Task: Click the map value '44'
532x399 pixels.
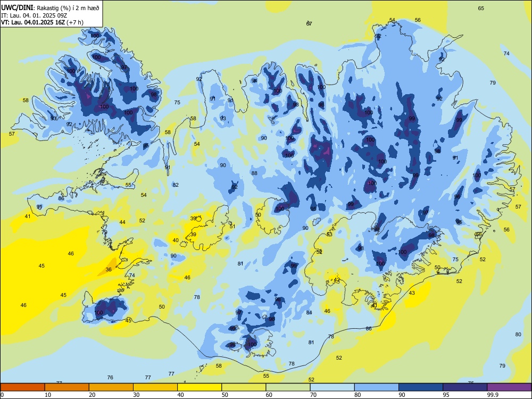Action: 122,222
